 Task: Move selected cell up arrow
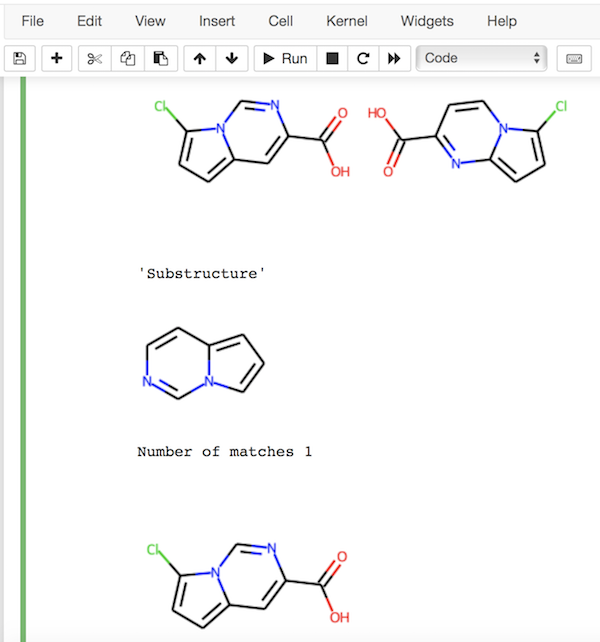(199, 59)
